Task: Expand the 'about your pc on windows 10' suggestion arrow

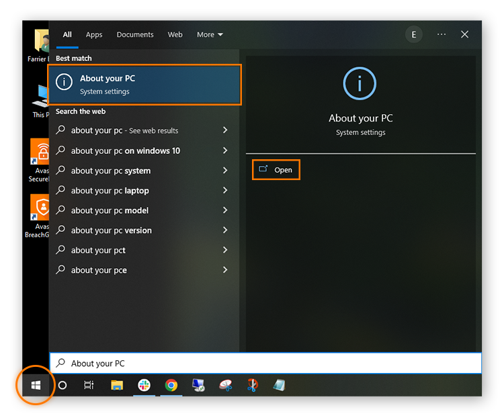Action: (225, 151)
